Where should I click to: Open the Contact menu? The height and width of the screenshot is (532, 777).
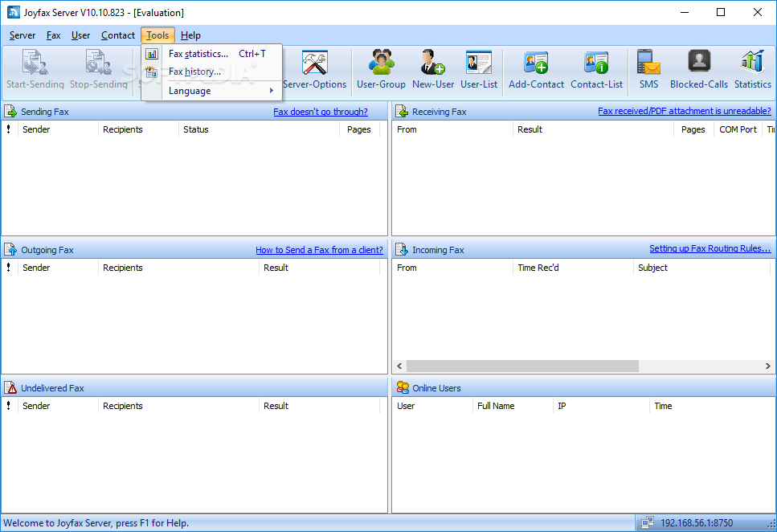click(x=118, y=35)
